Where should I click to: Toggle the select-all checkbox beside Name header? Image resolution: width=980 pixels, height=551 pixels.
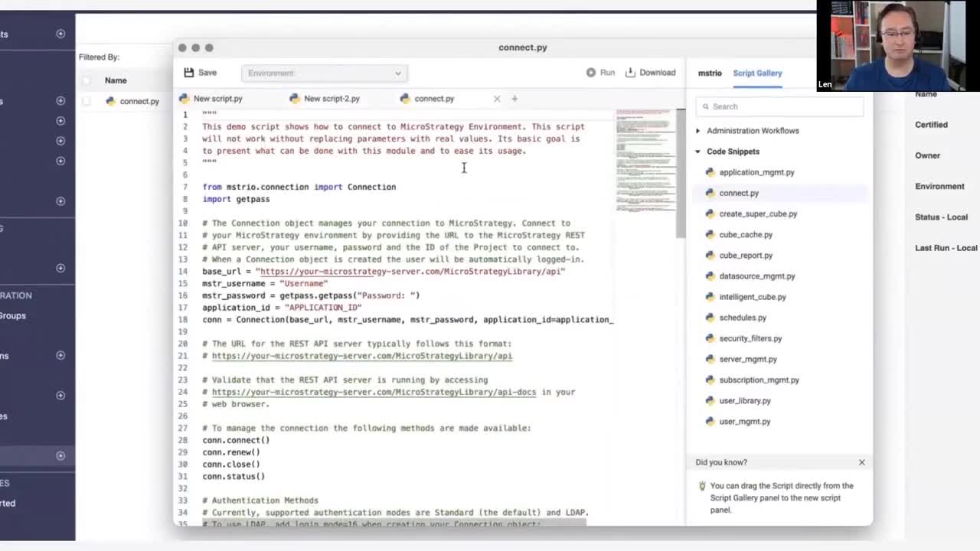[x=87, y=80]
